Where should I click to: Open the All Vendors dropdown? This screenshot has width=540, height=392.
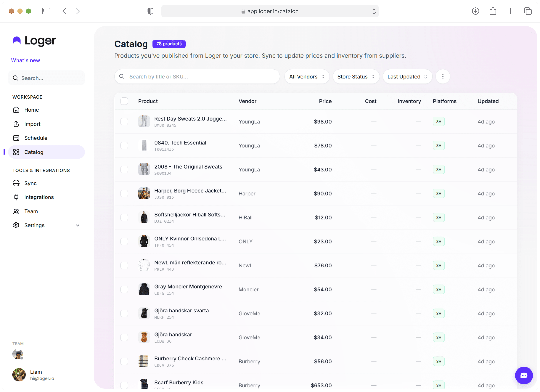pos(307,76)
